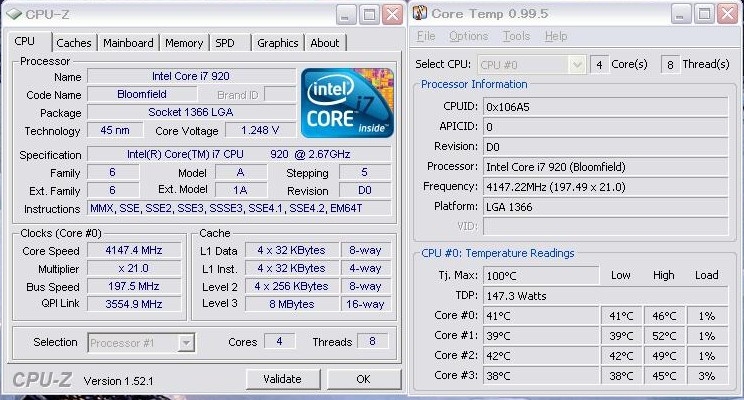Click the Package value 'Socket 1366 LGA'
This screenshot has height=400, width=744.
[x=191, y=112]
